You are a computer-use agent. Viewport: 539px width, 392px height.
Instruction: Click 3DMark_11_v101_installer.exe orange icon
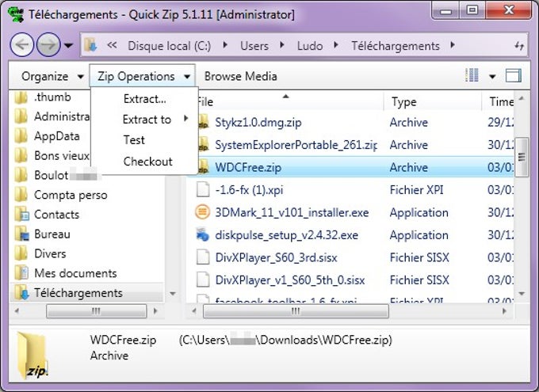[202, 212]
